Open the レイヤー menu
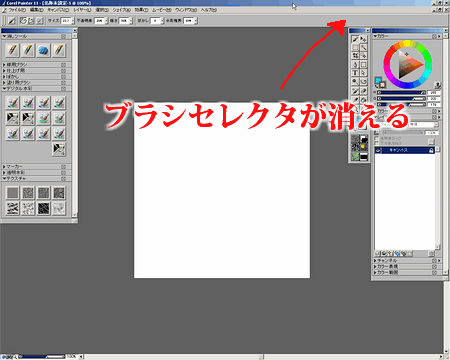The image size is (450, 360). pyautogui.click(x=82, y=10)
